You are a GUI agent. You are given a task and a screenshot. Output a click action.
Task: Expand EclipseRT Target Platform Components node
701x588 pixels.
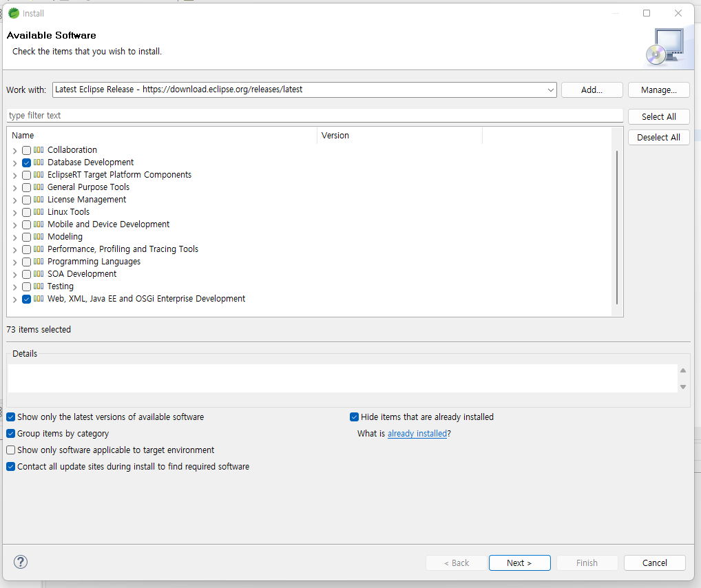(14, 176)
